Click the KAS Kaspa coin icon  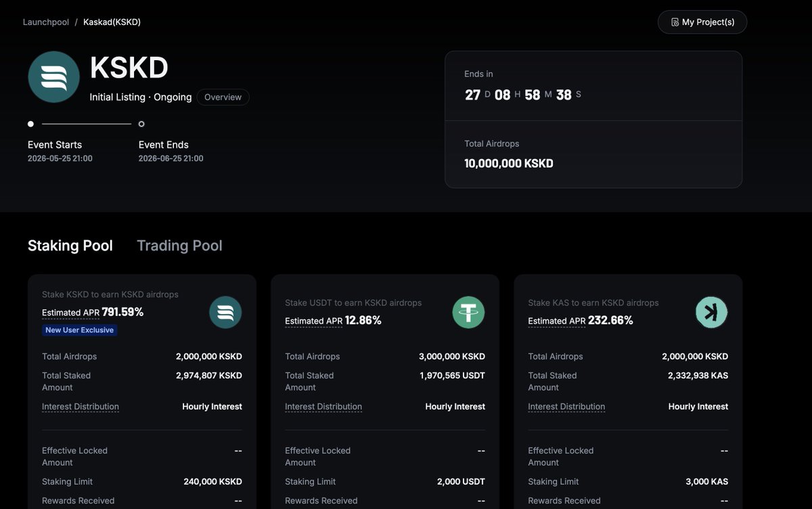point(711,313)
